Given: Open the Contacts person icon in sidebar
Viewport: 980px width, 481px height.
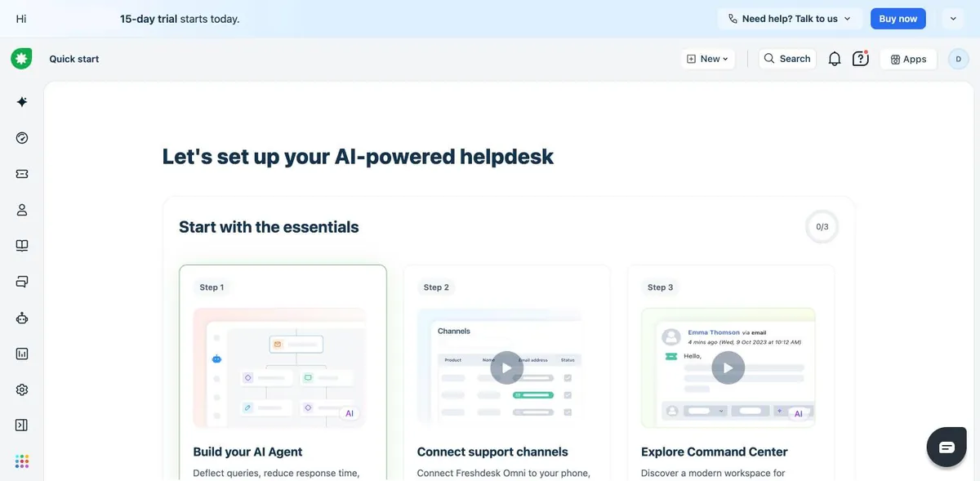Looking at the screenshot, I should pos(22,210).
